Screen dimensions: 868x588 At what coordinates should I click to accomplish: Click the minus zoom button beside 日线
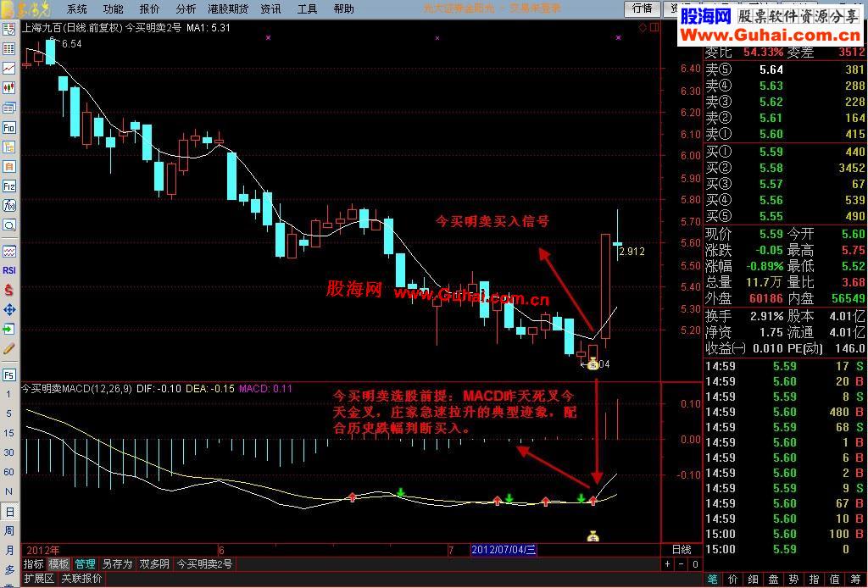coord(682,564)
